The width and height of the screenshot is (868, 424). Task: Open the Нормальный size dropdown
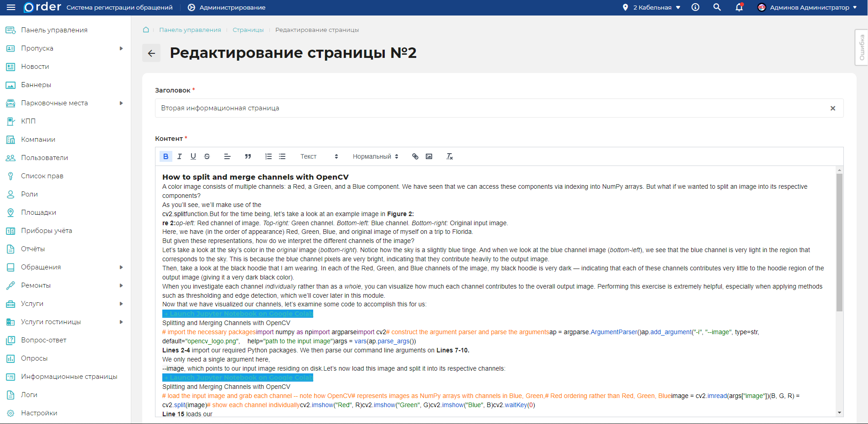tap(374, 156)
